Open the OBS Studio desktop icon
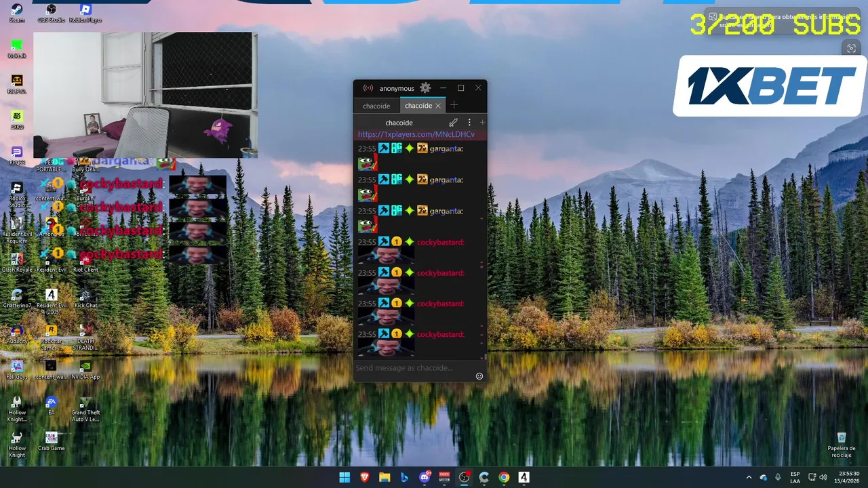 pyautogui.click(x=51, y=13)
